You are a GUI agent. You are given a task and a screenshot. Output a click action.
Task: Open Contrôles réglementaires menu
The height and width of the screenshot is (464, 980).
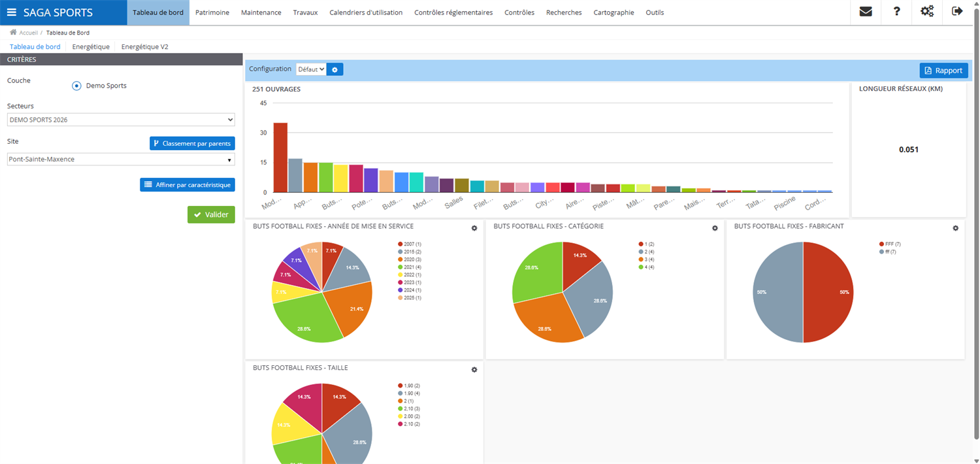pos(453,12)
